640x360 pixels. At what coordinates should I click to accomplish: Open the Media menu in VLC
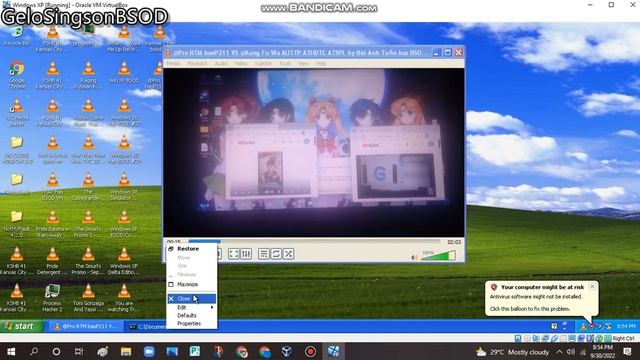pyautogui.click(x=173, y=64)
